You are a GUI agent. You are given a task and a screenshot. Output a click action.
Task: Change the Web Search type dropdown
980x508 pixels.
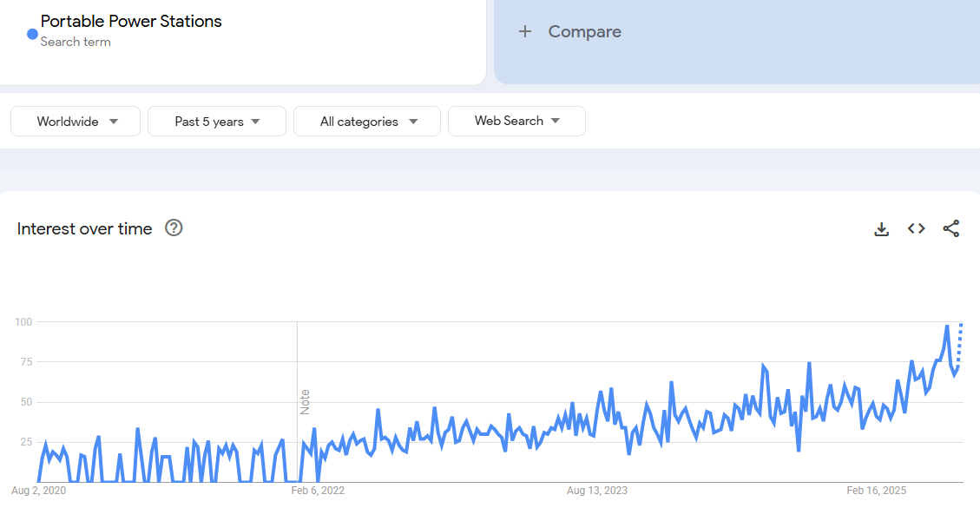coord(516,122)
